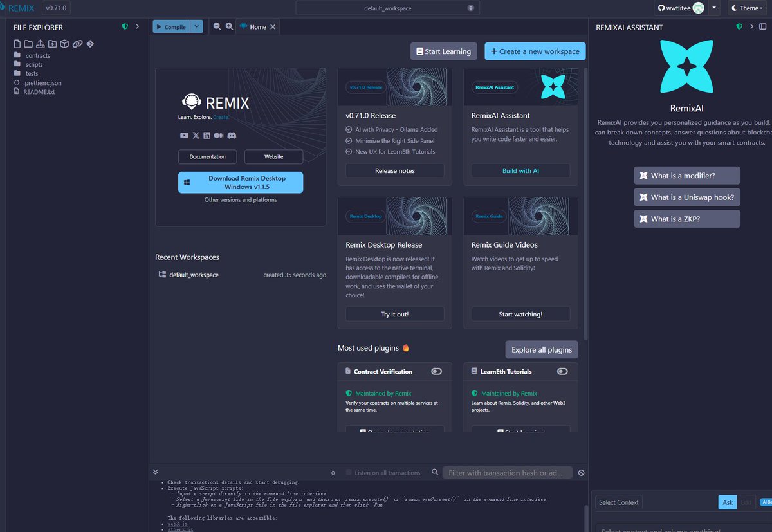Click the large RemixAI logo

686,66
